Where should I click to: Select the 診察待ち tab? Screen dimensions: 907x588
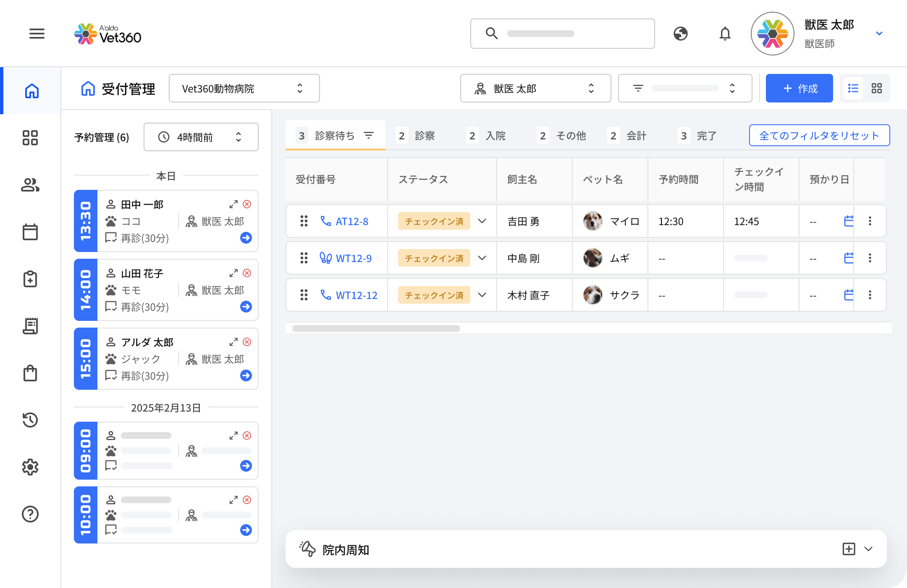pyautogui.click(x=335, y=136)
